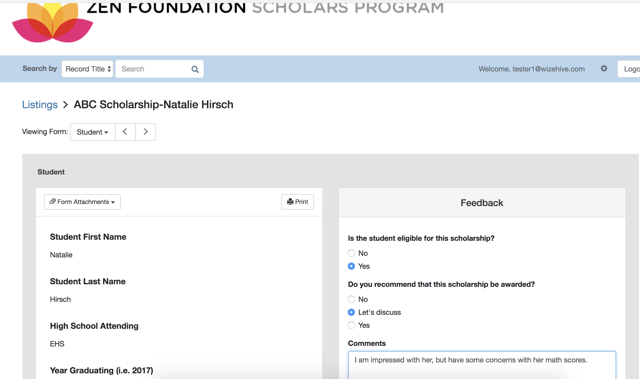
Task: Click the ABC Scholarship-Natalie Hirsch breadcrumb title
Action: [153, 105]
